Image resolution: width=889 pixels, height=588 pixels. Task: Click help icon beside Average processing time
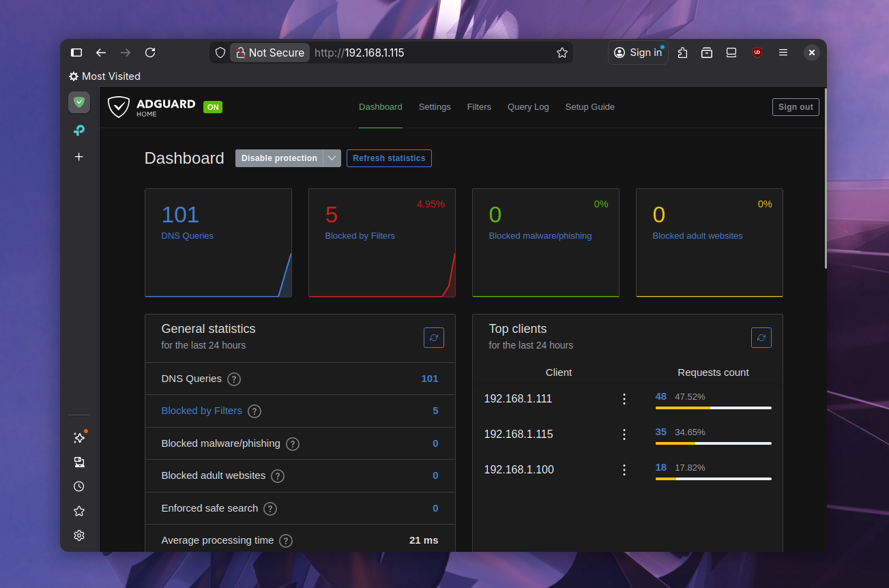click(x=286, y=541)
